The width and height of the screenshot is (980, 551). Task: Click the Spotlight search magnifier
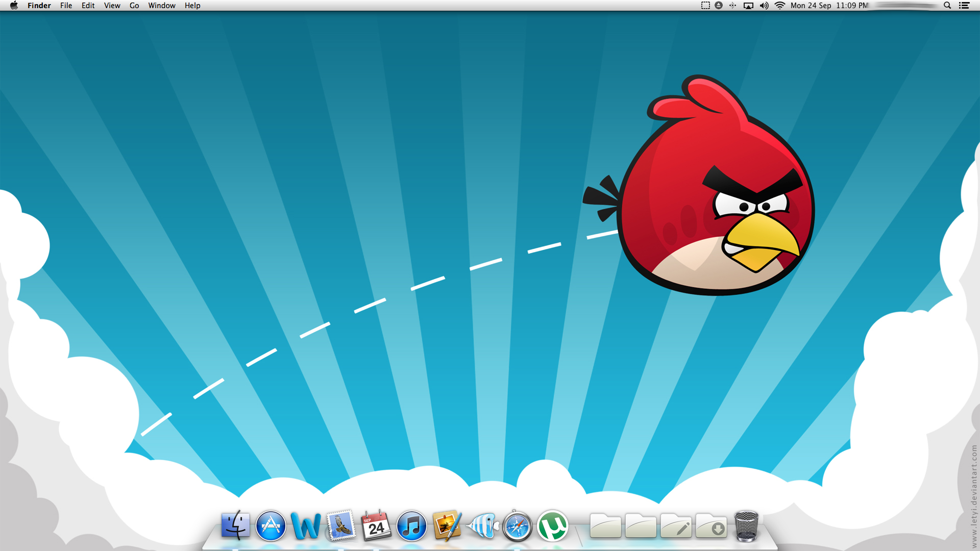[x=947, y=6]
